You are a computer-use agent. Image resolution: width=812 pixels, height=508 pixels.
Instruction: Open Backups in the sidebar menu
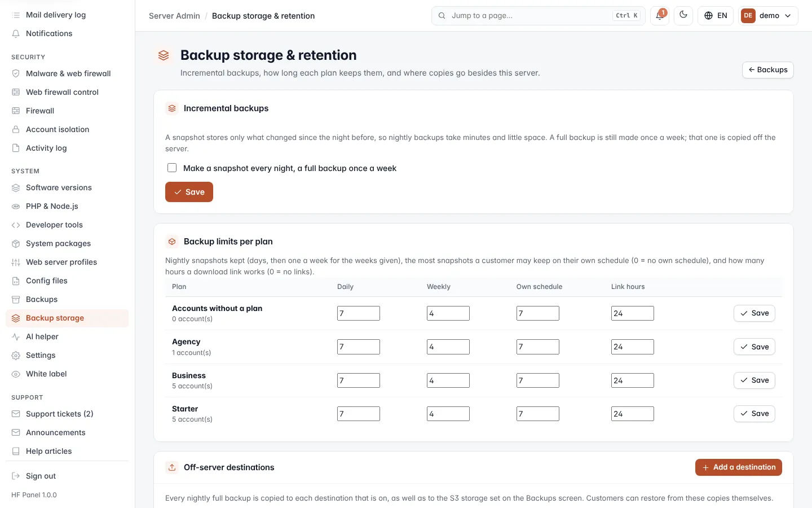[67, 299]
